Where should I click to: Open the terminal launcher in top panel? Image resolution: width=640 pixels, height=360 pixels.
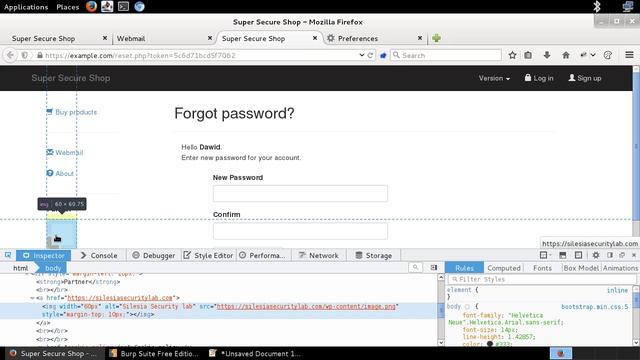tap(123, 7)
